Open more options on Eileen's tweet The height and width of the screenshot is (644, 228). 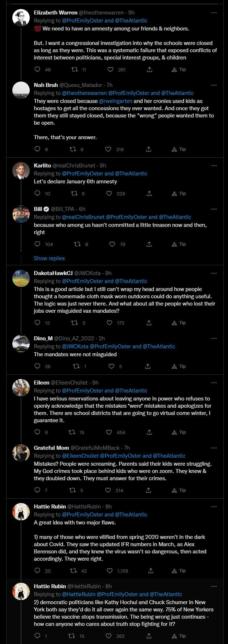[214, 383]
